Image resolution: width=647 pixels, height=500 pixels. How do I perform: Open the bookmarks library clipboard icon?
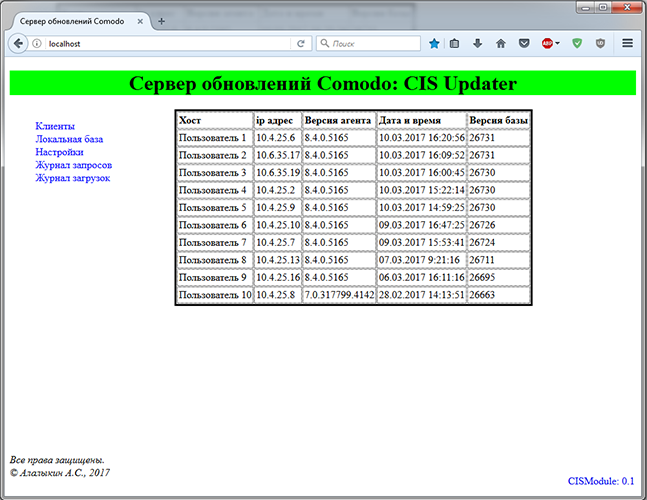(x=454, y=43)
